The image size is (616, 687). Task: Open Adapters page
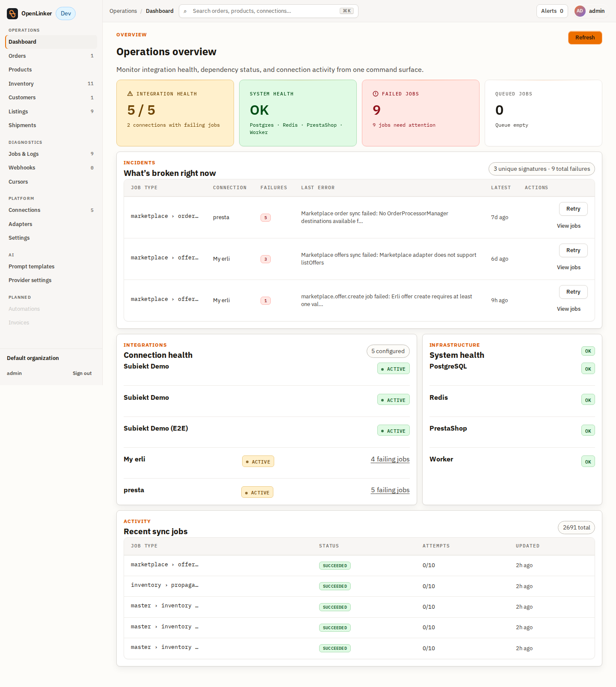pyautogui.click(x=51, y=224)
